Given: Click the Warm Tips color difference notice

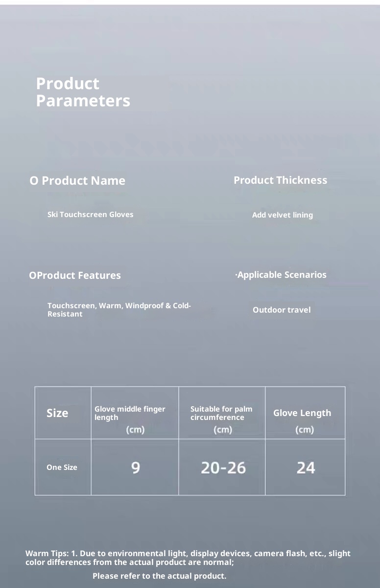Looking at the screenshot, I should pyautogui.click(x=188, y=558).
